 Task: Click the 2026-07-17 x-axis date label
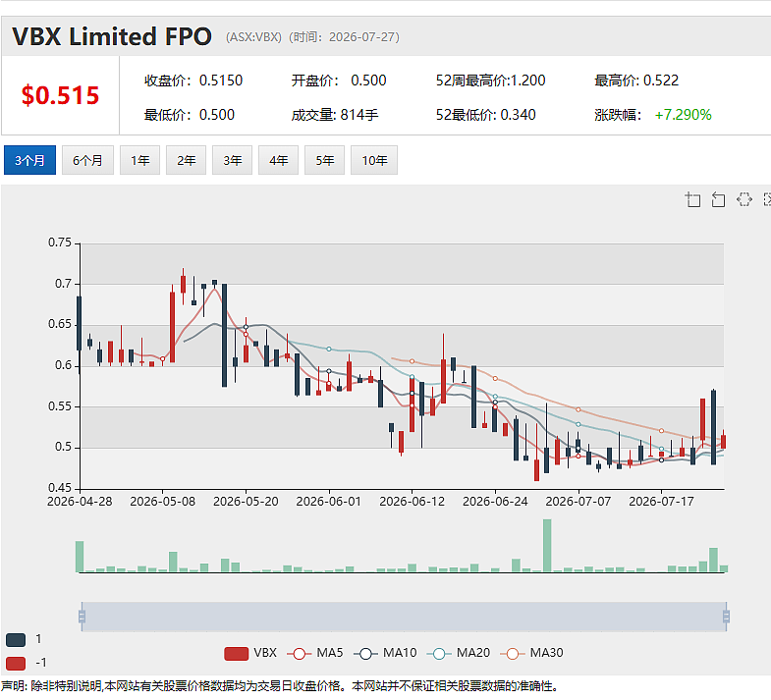661,502
